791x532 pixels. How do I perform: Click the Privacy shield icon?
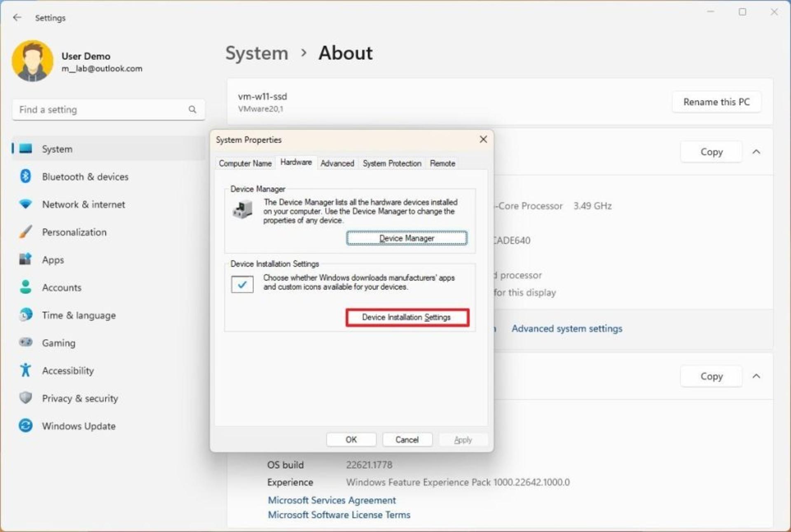point(26,398)
